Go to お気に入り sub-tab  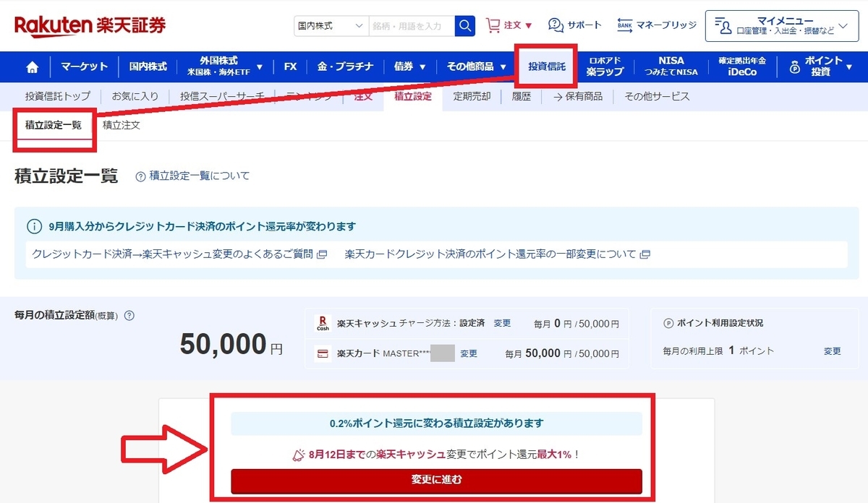point(137,96)
